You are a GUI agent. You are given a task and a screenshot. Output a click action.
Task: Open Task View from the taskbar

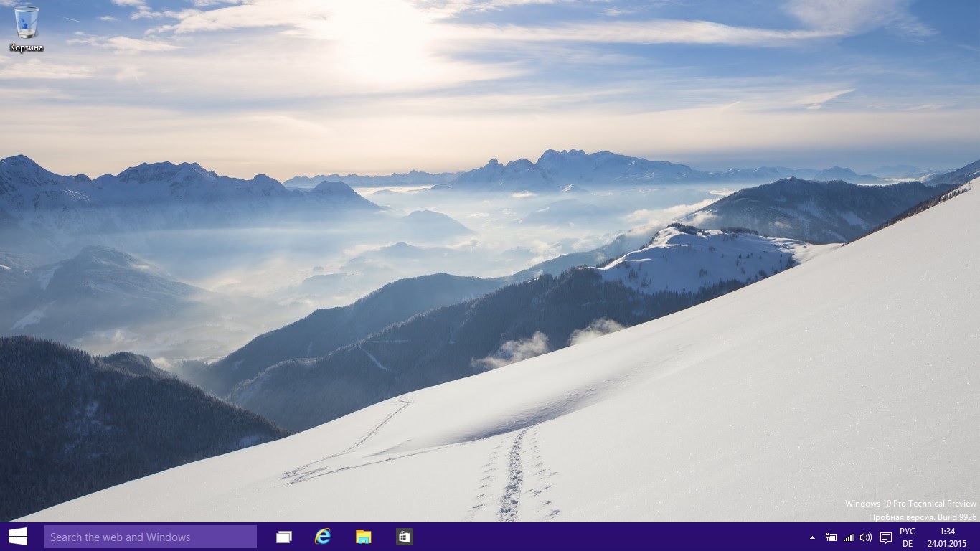pyautogui.click(x=284, y=537)
